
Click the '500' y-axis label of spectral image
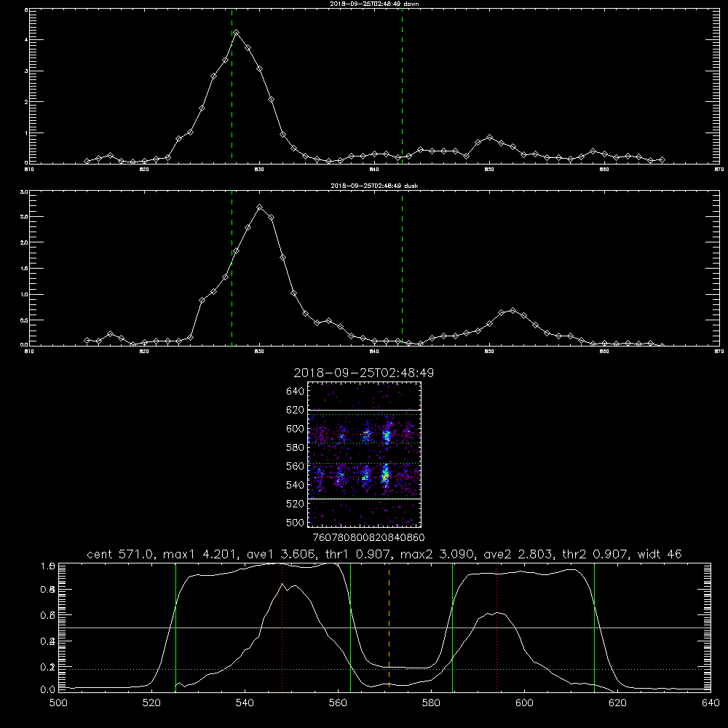296,523
